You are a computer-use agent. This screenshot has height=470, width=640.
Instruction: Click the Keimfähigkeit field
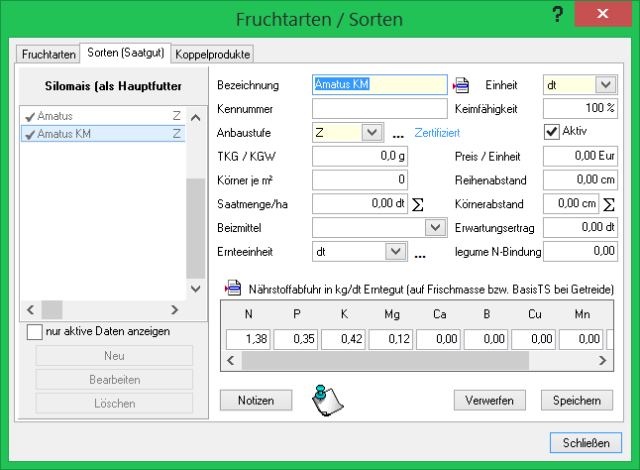(x=580, y=108)
